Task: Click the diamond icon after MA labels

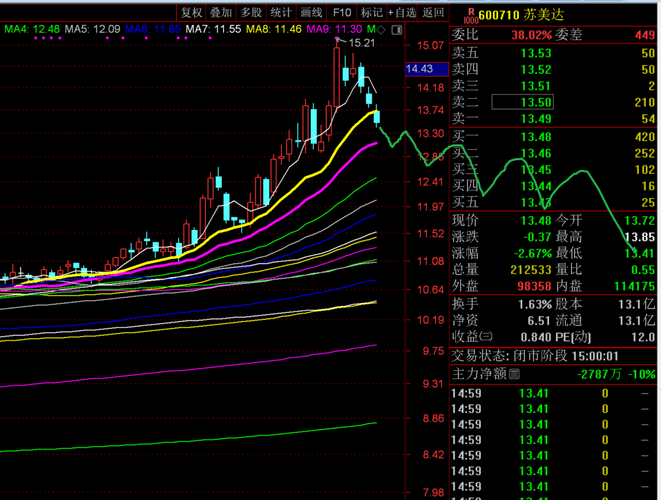Action: tap(381, 30)
